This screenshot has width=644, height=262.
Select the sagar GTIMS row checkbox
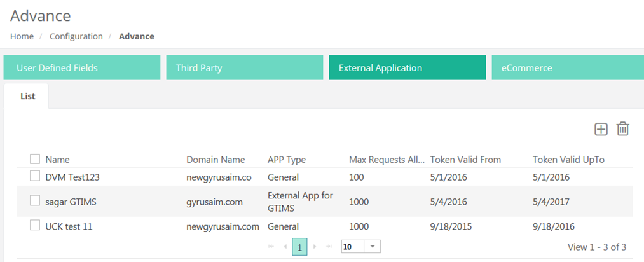click(35, 201)
